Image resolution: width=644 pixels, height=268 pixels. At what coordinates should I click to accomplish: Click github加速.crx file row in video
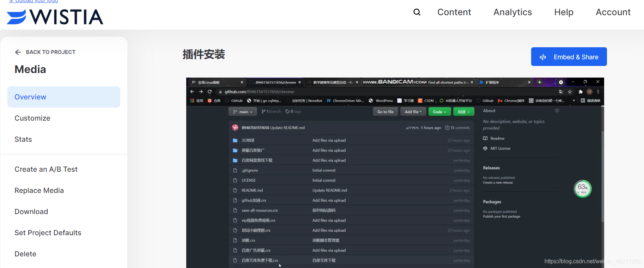click(x=351, y=200)
